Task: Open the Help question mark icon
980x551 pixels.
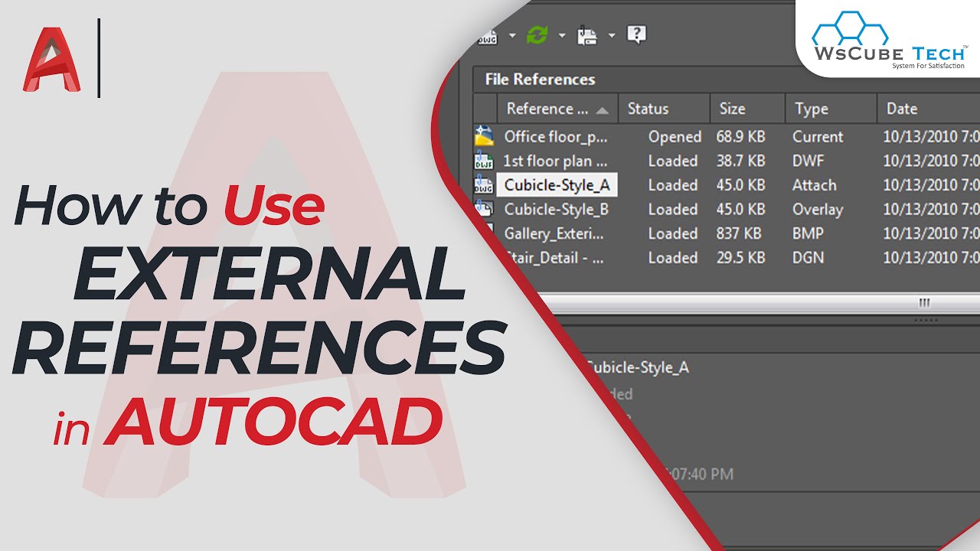Action: point(637,34)
